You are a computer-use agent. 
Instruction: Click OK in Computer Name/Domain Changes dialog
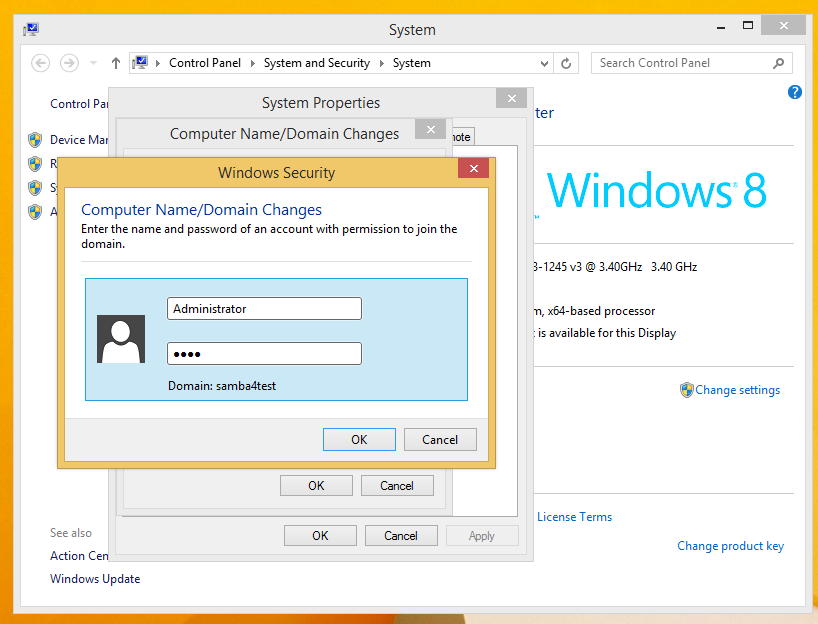coord(316,486)
